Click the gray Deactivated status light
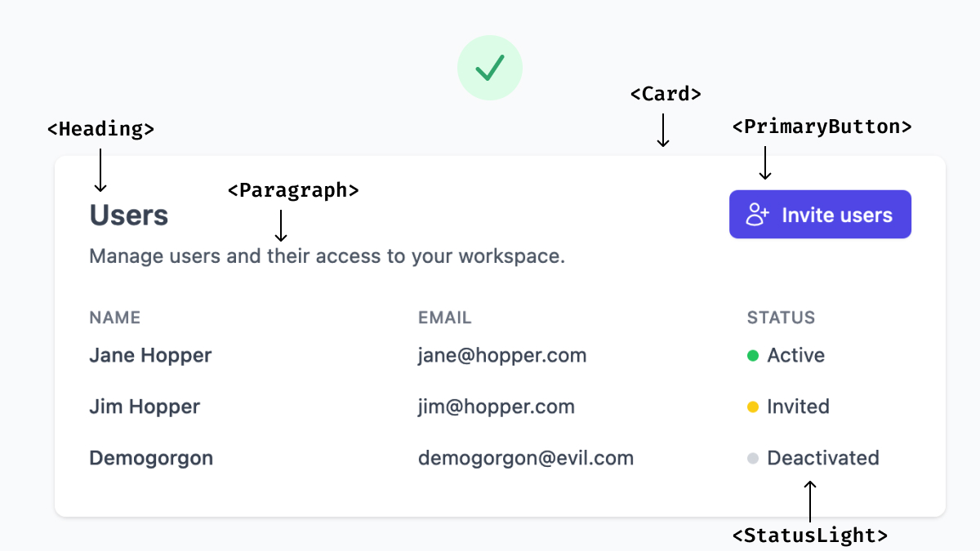Image resolution: width=980 pixels, height=551 pixels. coord(754,458)
